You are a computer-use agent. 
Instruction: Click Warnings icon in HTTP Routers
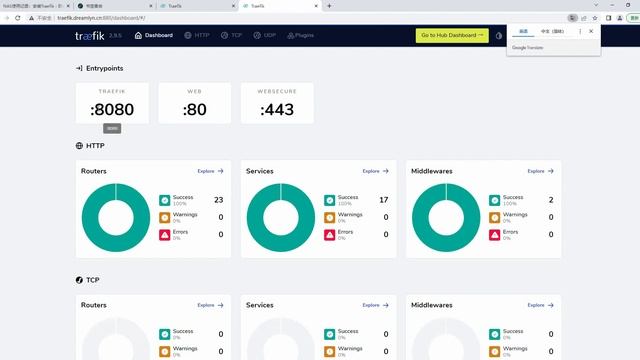(164, 218)
